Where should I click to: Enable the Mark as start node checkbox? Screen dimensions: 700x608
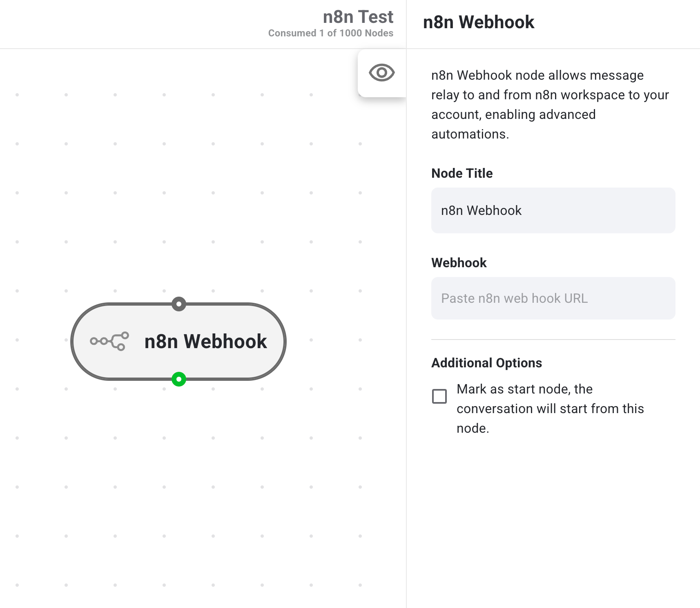pyautogui.click(x=439, y=396)
